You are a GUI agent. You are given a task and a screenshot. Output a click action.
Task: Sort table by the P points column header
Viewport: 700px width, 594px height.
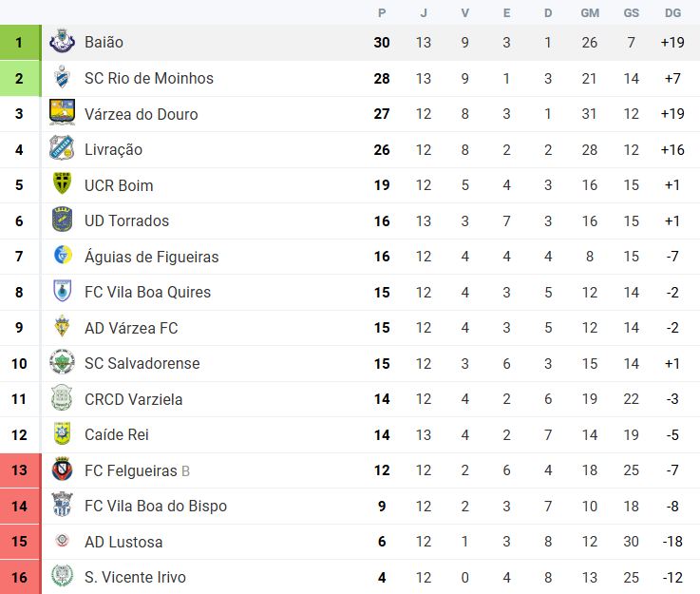(382, 12)
